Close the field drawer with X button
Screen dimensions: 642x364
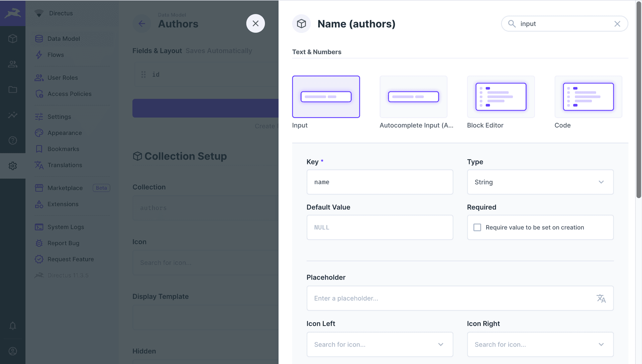(x=255, y=23)
